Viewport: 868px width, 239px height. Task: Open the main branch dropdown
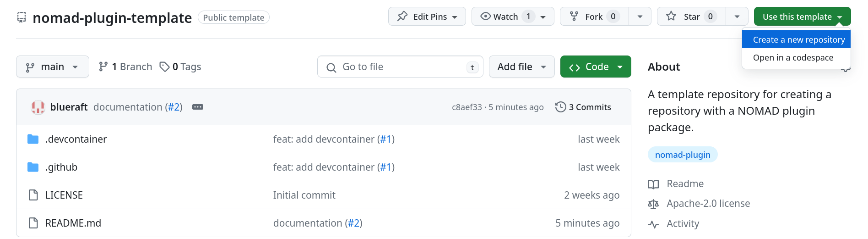[52, 67]
